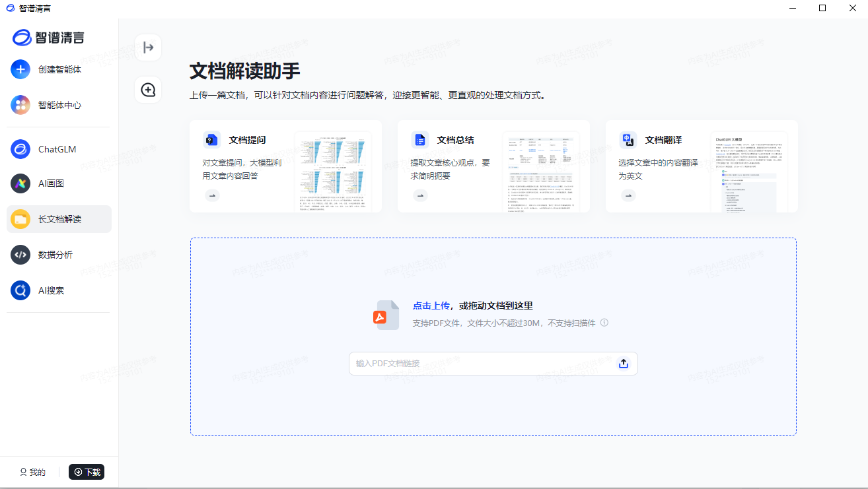Click the 下载 download button

[87, 472]
